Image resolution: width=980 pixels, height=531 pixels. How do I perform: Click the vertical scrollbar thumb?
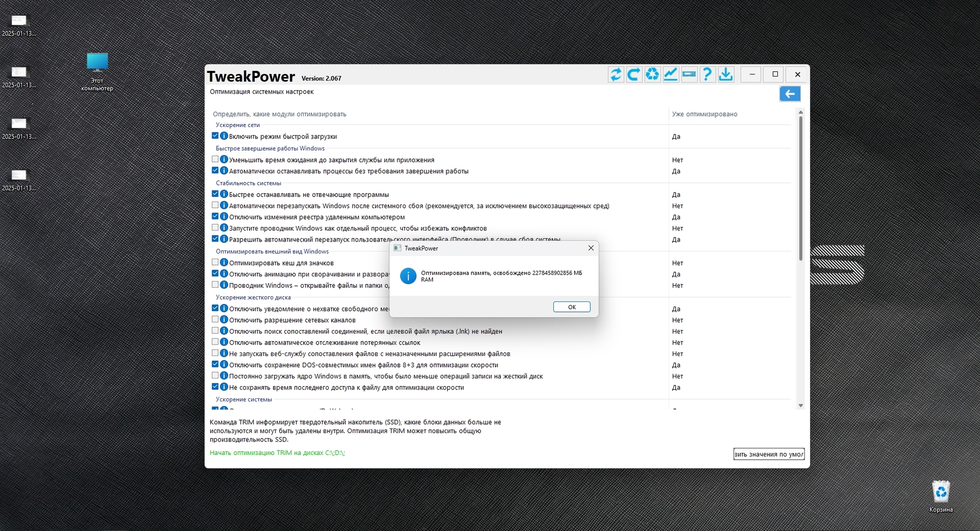pyautogui.click(x=801, y=188)
